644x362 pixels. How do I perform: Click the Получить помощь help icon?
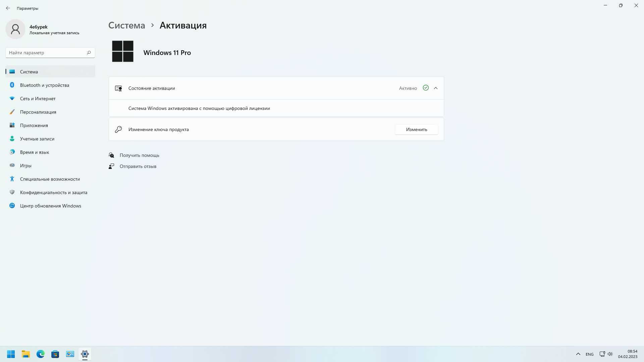pyautogui.click(x=111, y=155)
